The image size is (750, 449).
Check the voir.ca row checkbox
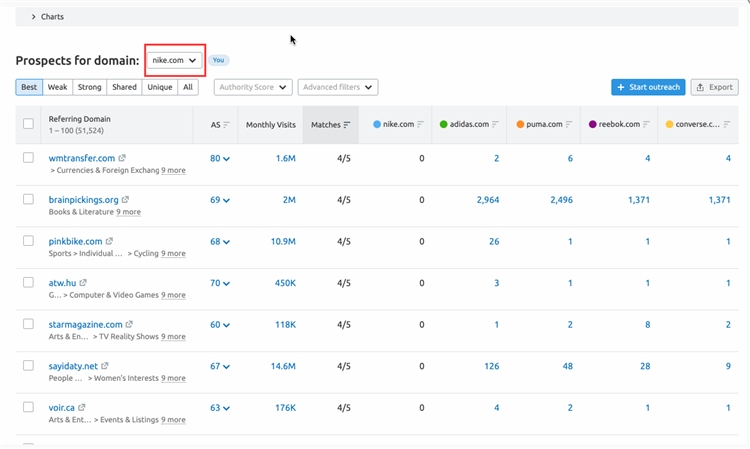(x=28, y=407)
